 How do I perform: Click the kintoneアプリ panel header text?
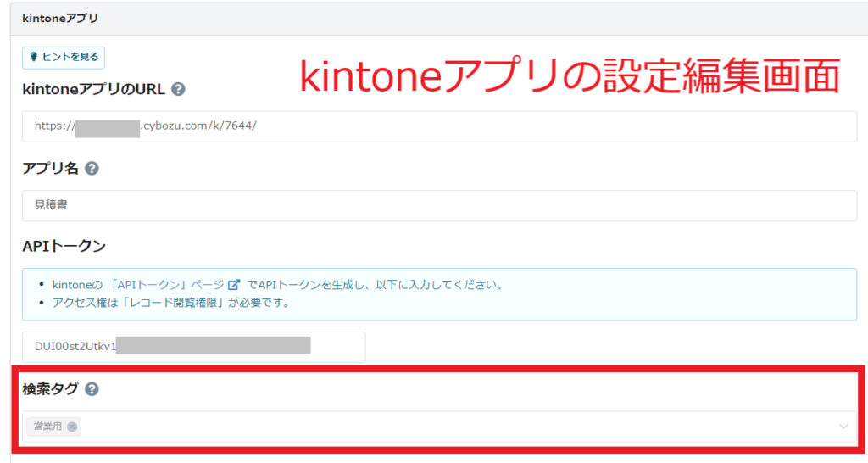pos(60,19)
